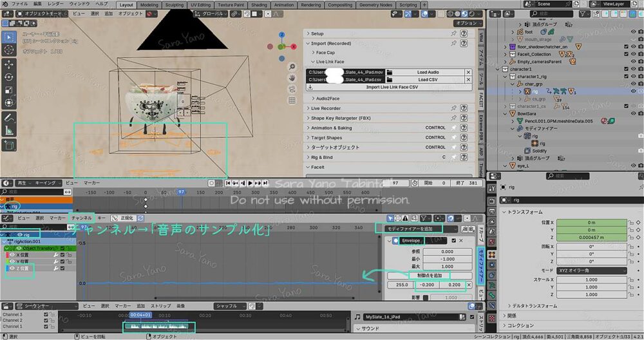Choose the Measure tool
Image resolution: width=644 pixels, height=340 pixels.
[10, 131]
